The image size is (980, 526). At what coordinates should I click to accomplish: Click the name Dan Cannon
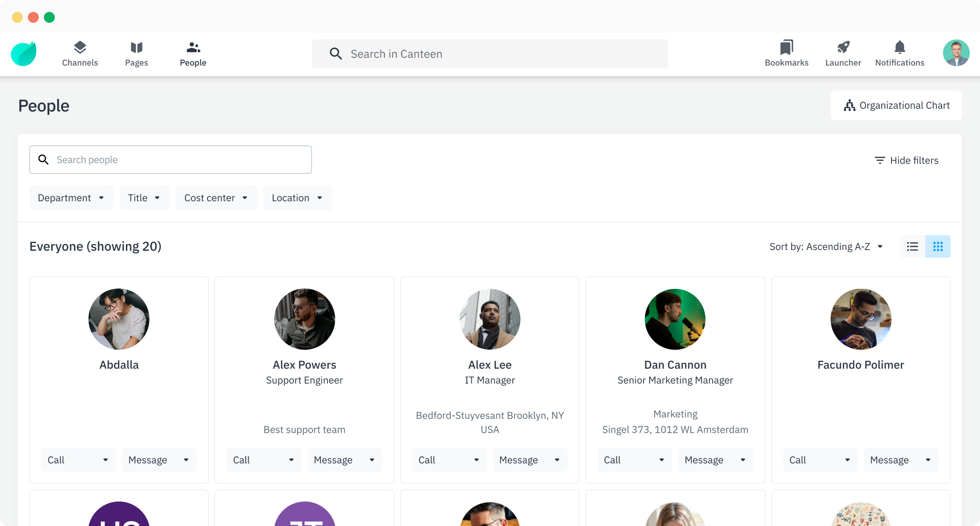point(675,365)
